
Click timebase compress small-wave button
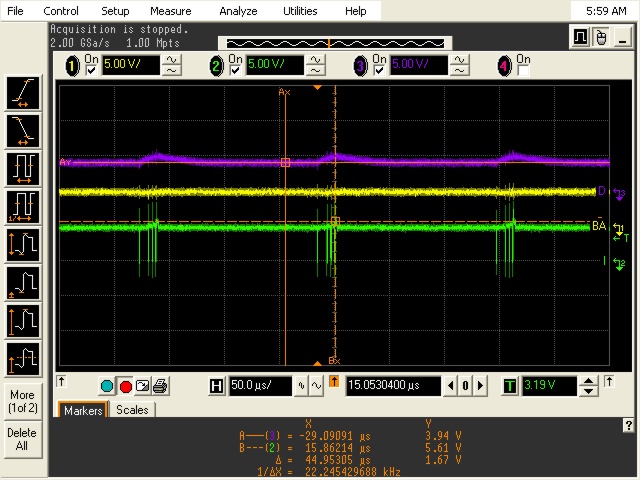(x=302, y=386)
